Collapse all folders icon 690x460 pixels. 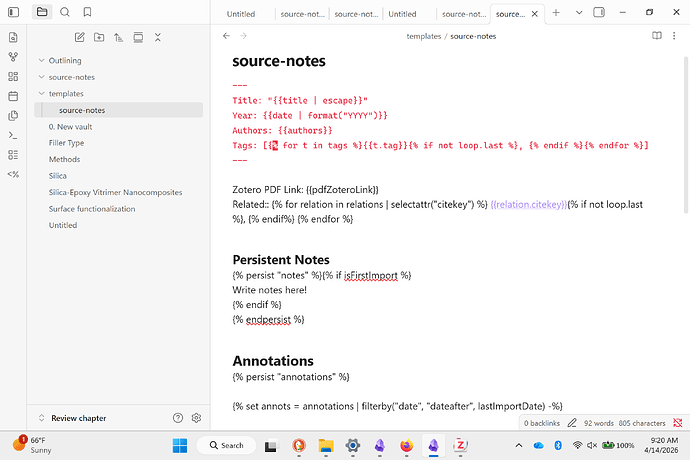tap(158, 37)
